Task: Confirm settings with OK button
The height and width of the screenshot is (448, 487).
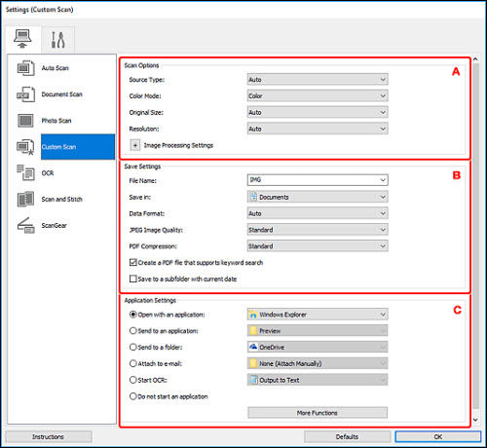Action: 438,436
